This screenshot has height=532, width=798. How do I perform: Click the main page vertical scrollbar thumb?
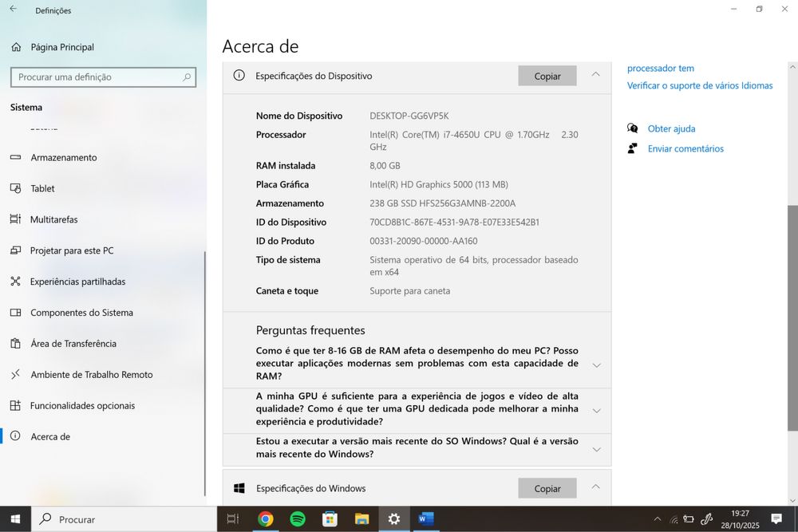[792, 318]
